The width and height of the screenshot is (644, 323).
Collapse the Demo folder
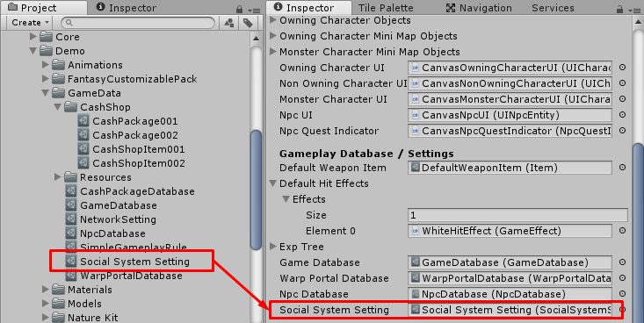tap(33, 51)
